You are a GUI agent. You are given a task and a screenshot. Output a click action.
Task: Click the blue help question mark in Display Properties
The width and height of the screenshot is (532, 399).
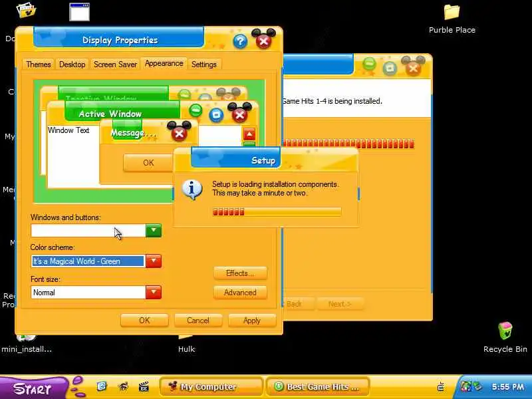pyautogui.click(x=240, y=41)
